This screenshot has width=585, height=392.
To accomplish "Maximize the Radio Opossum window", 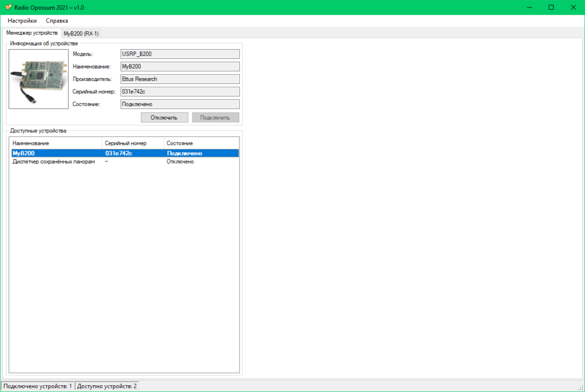I will click(551, 7).
